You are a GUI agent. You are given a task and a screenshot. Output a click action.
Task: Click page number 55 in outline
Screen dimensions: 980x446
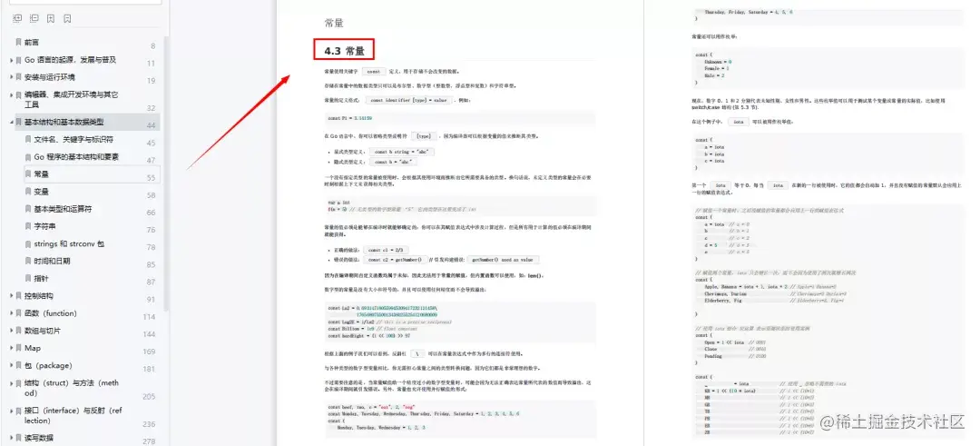(152, 178)
